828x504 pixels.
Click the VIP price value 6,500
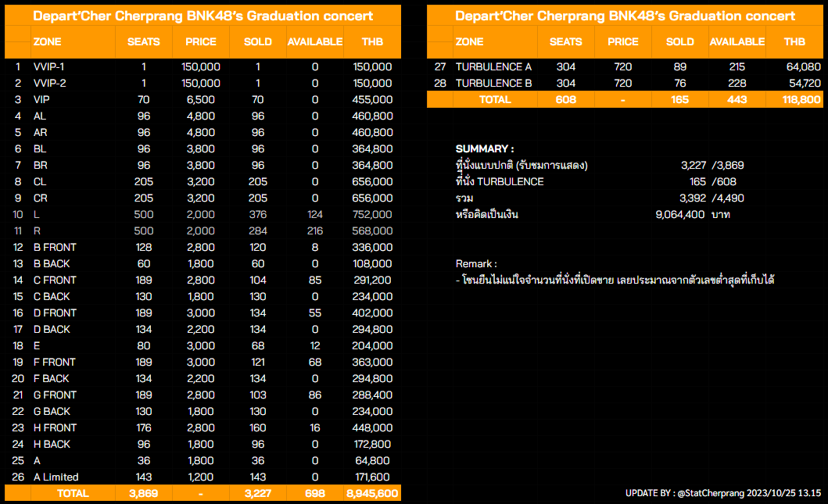[x=201, y=100]
